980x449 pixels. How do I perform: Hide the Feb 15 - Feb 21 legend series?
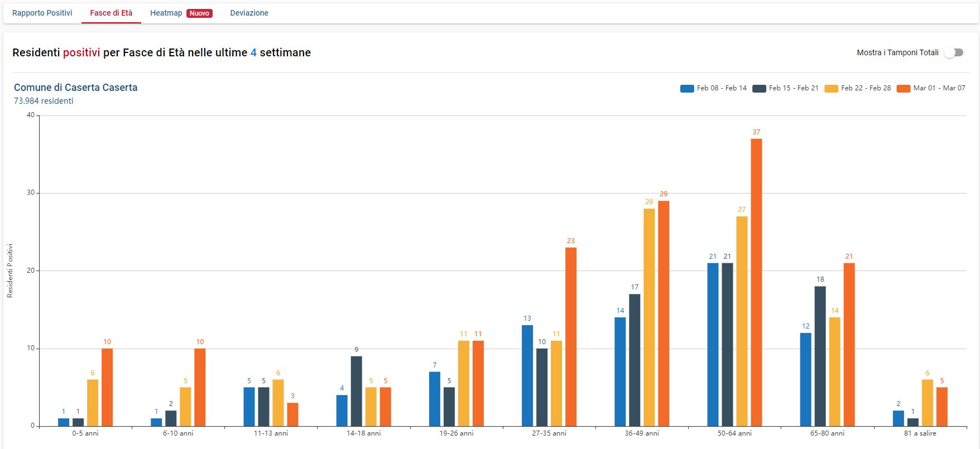pos(785,88)
